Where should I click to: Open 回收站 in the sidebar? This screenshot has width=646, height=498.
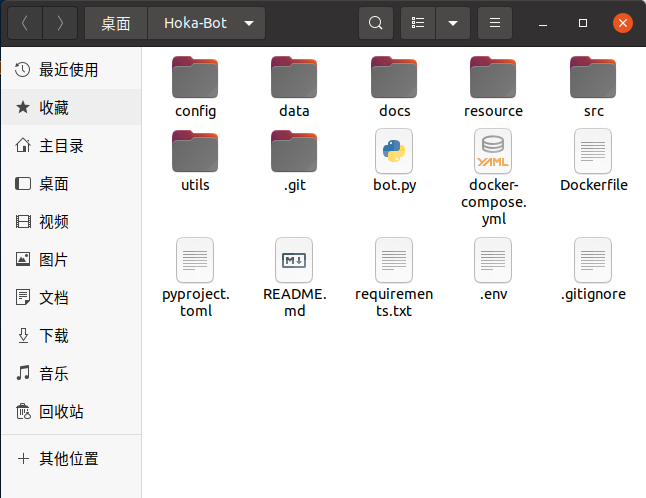[x=61, y=411]
